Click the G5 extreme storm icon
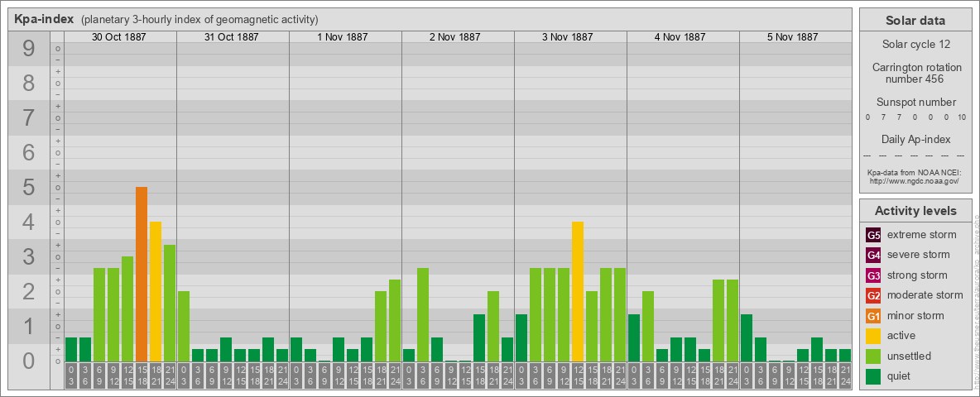The image size is (980, 397). [x=873, y=235]
